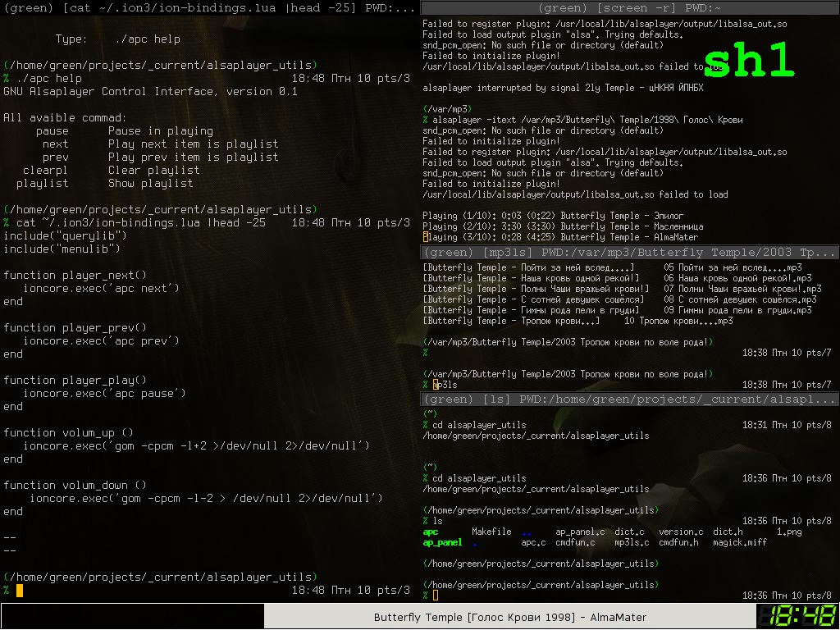The width and height of the screenshot is (840, 630).
Task: Click 'version.c' in the ls listing
Action: [681, 532]
